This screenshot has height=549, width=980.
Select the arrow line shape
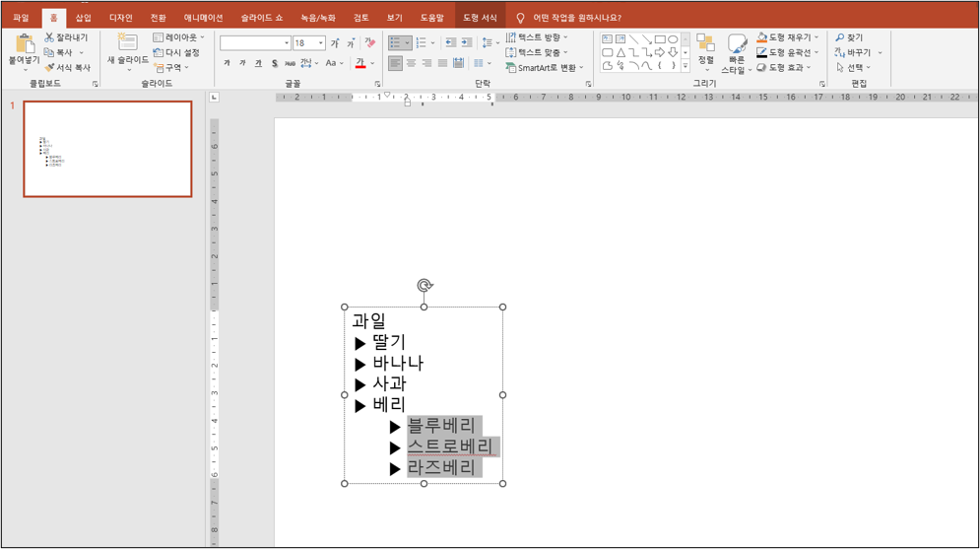pyautogui.click(x=647, y=38)
